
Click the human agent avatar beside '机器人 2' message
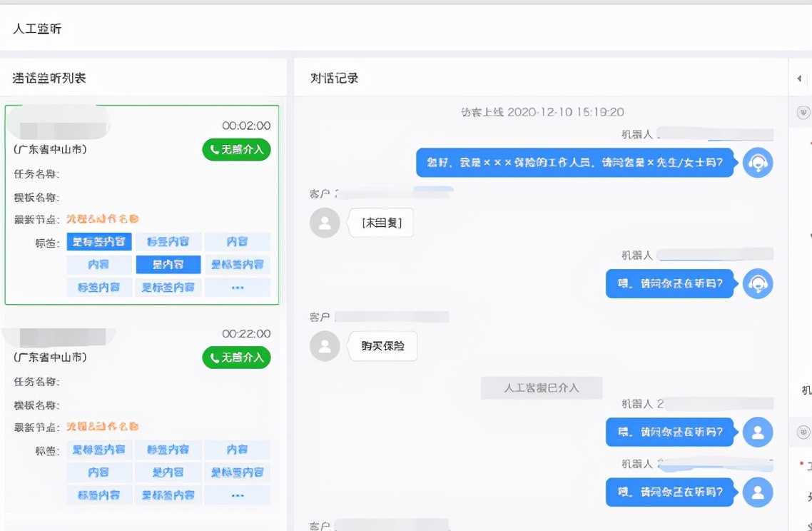tap(758, 432)
